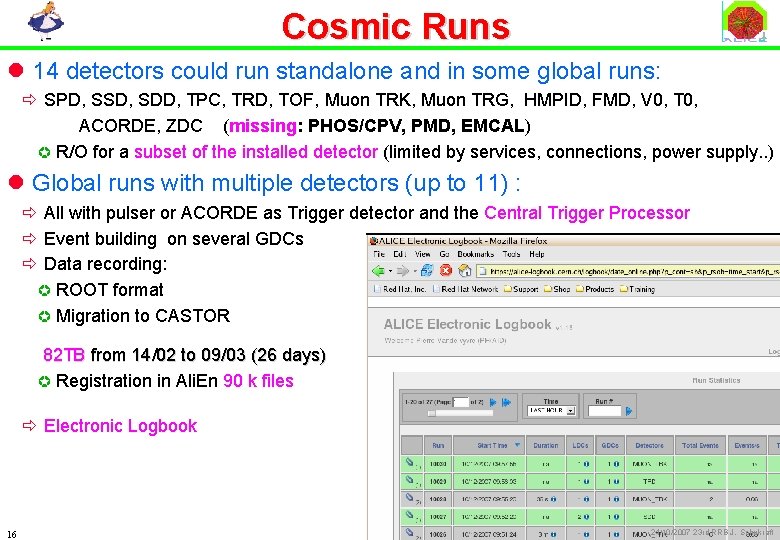Sort by the Run column header
This screenshot has width=780, height=540.
(x=438, y=446)
